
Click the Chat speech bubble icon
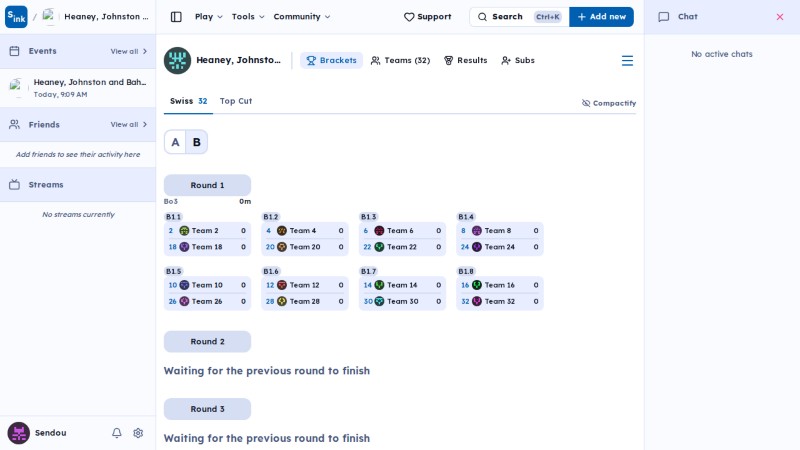(663, 17)
